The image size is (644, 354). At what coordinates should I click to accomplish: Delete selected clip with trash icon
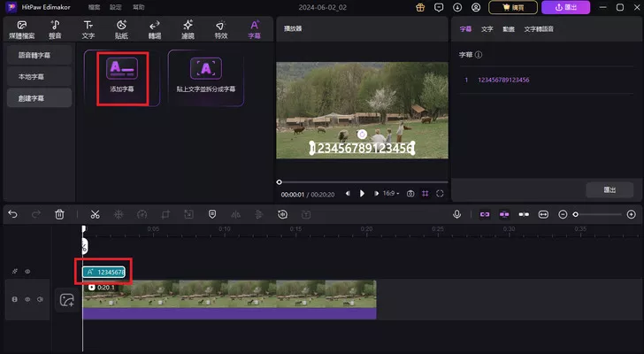point(59,214)
